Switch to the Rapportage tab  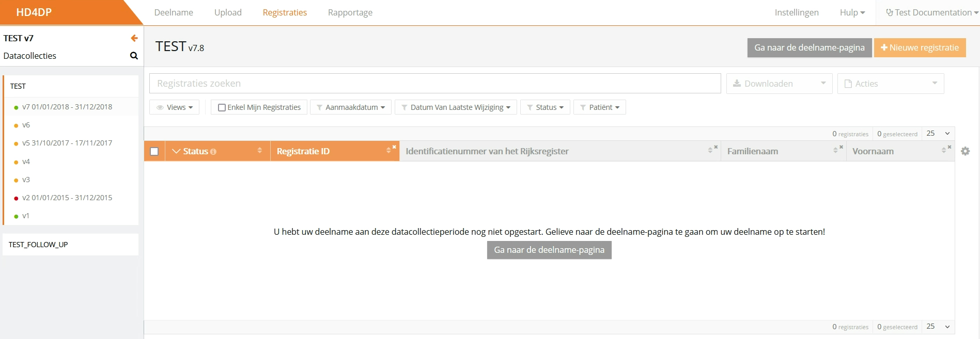coord(350,12)
